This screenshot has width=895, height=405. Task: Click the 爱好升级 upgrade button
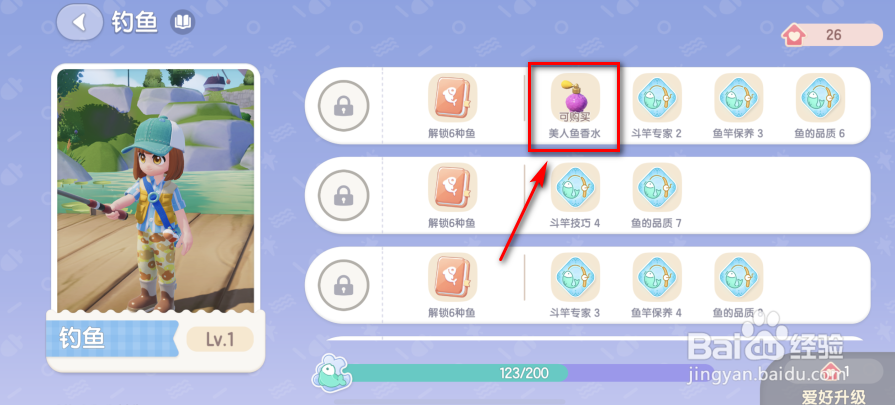click(833, 395)
